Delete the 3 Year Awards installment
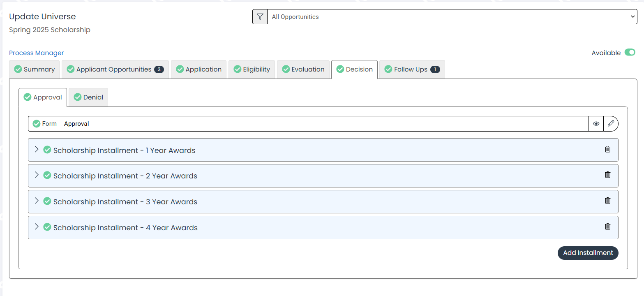644x296 pixels. (x=607, y=201)
